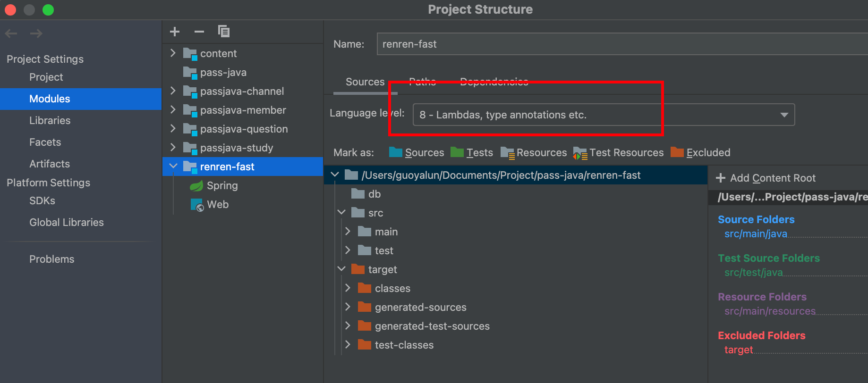Mark folder as Sources
This screenshot has width=868, height=383.
tap(417, 153)
